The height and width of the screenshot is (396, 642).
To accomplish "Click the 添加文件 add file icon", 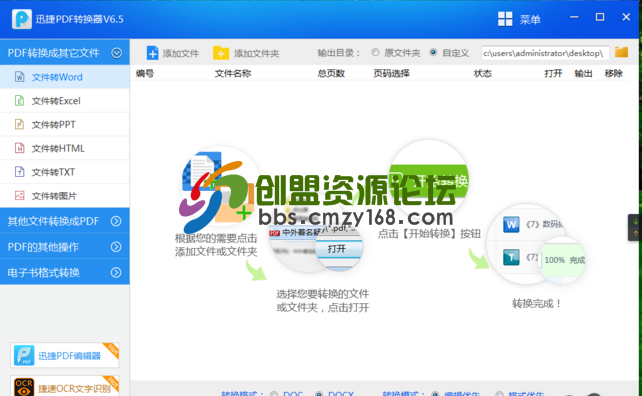I will (152, 53).
